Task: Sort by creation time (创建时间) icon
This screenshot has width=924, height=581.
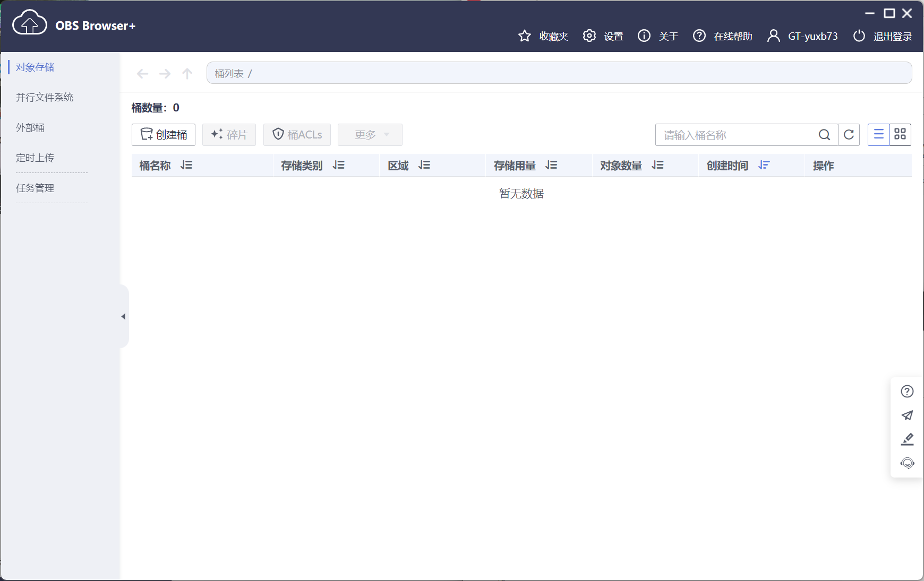Action: 764,166
